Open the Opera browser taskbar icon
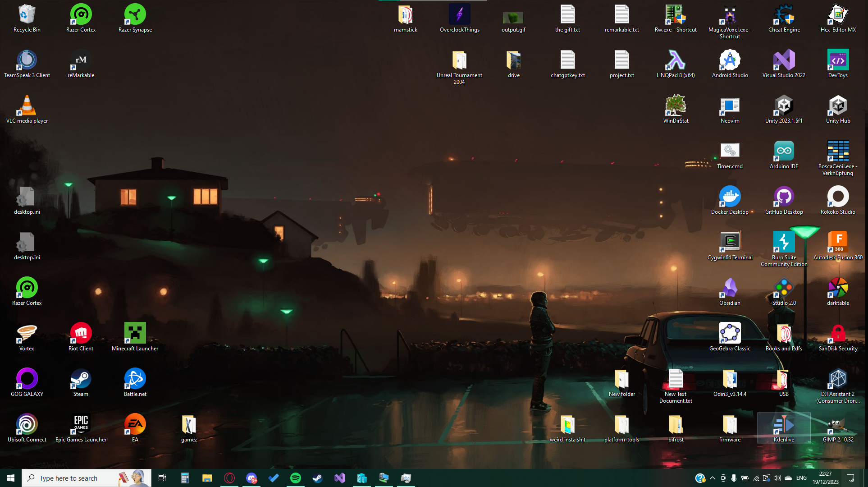868x487 pixels. tap(229, 478)
